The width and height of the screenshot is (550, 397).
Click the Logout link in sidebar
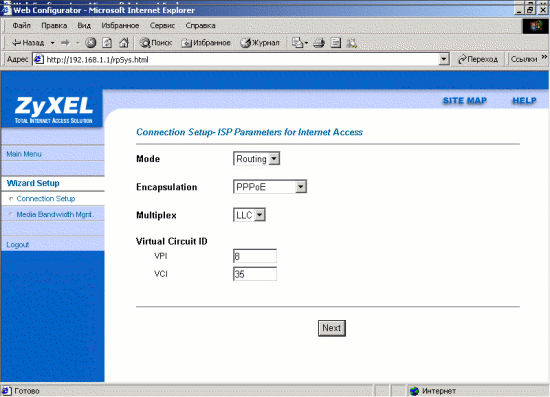click(18, 244)
